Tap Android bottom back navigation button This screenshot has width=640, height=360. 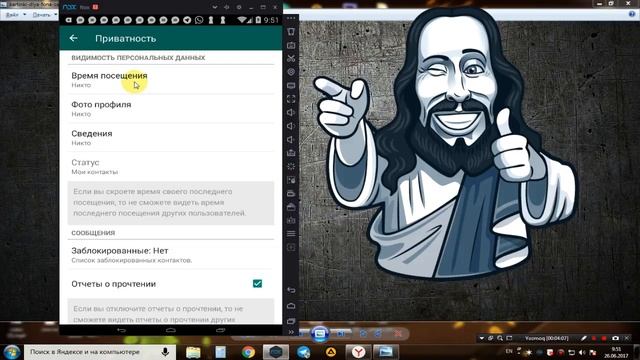[121, 330]
